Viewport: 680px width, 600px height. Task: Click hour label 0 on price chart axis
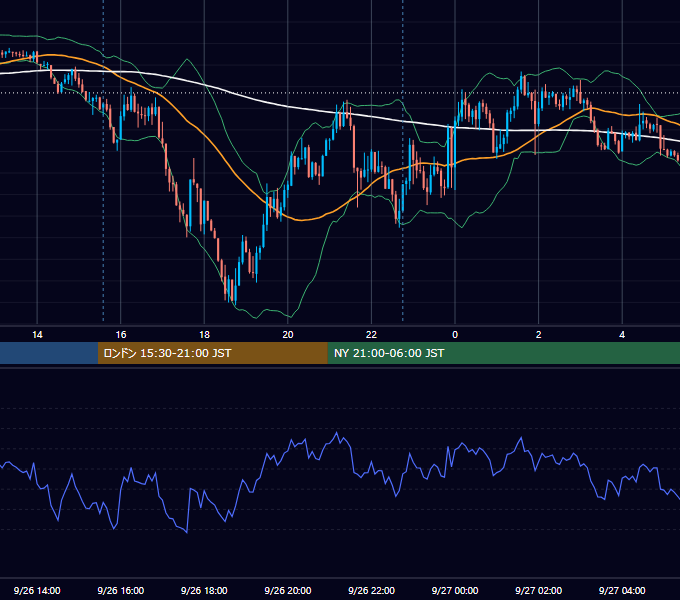(x=455, y=335)
